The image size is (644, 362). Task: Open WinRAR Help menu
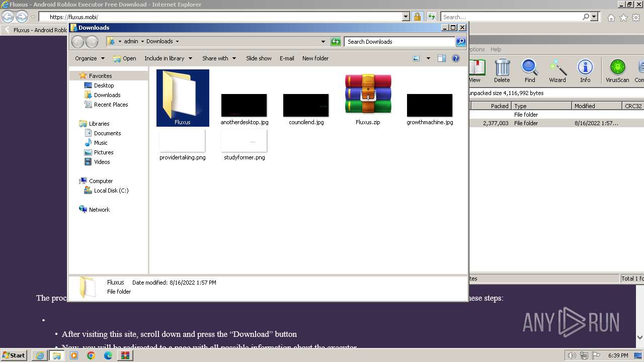(x=496, y=49)
